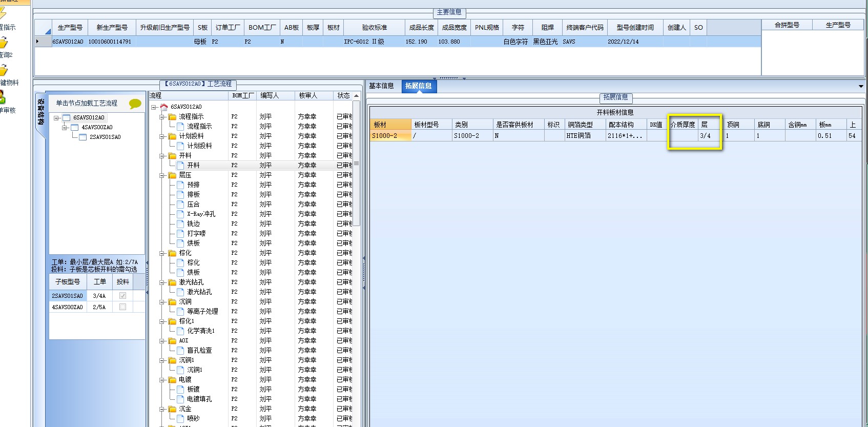This screenshot has height=427, width=868.
Task: Click the 层压 folder icon
Action: [x=173, y=175]
